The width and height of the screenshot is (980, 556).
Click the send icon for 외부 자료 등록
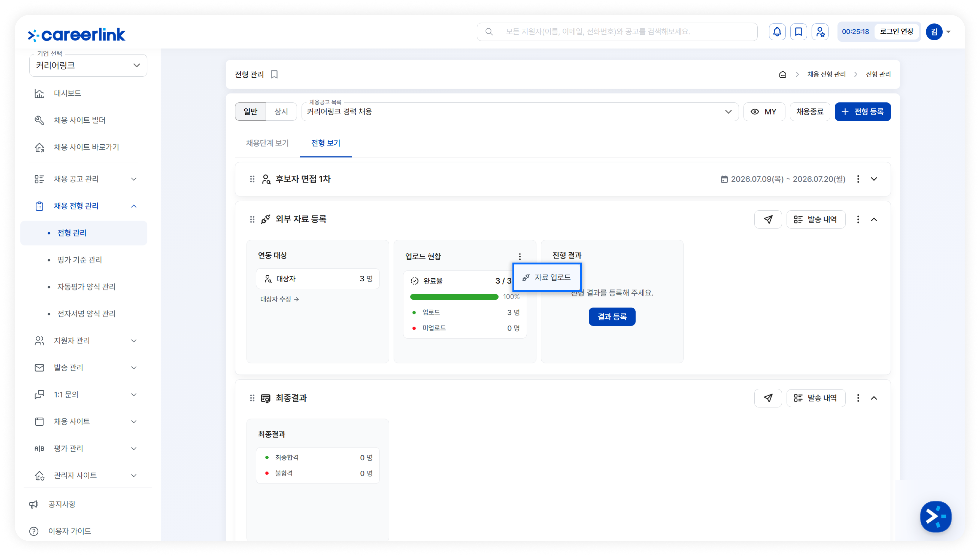tap(768, 219)
